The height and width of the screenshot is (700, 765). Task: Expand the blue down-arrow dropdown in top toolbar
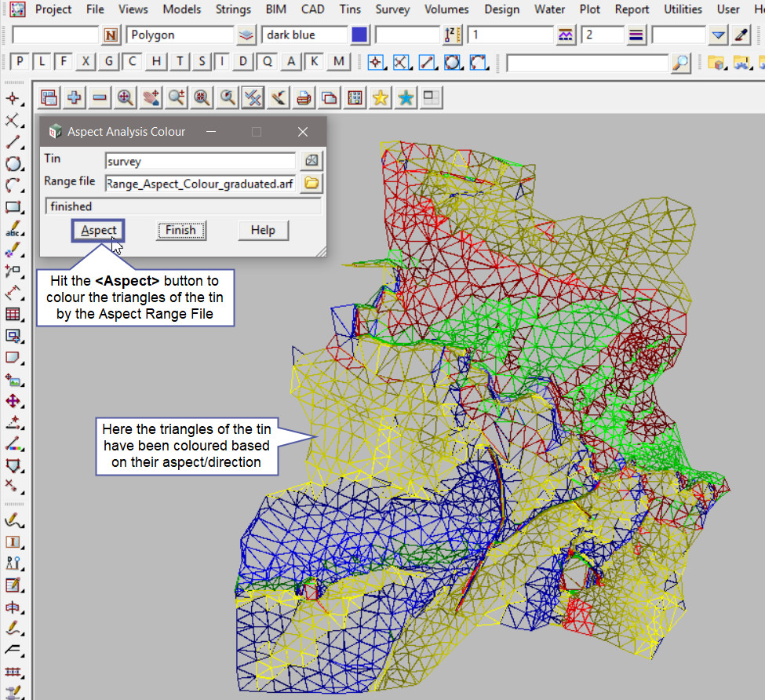tap(718, 35)
